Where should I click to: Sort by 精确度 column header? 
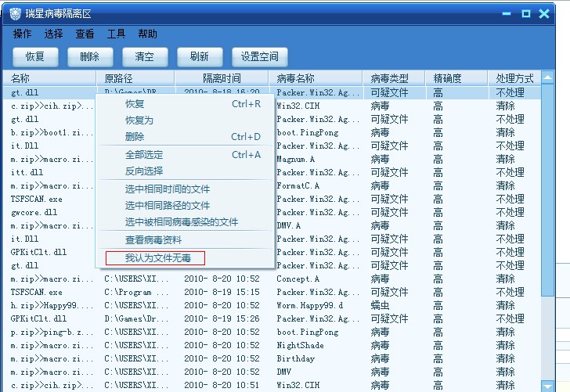[456, 78]
